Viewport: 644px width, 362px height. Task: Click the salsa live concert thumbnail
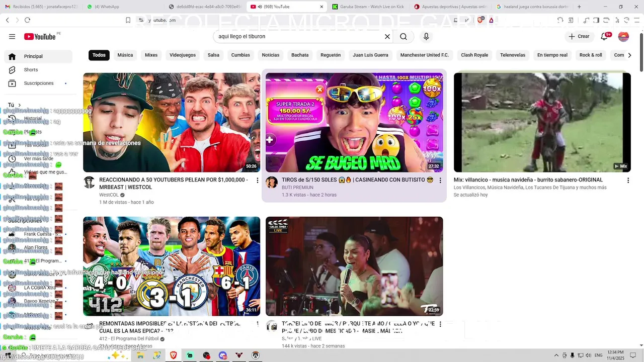354,266
